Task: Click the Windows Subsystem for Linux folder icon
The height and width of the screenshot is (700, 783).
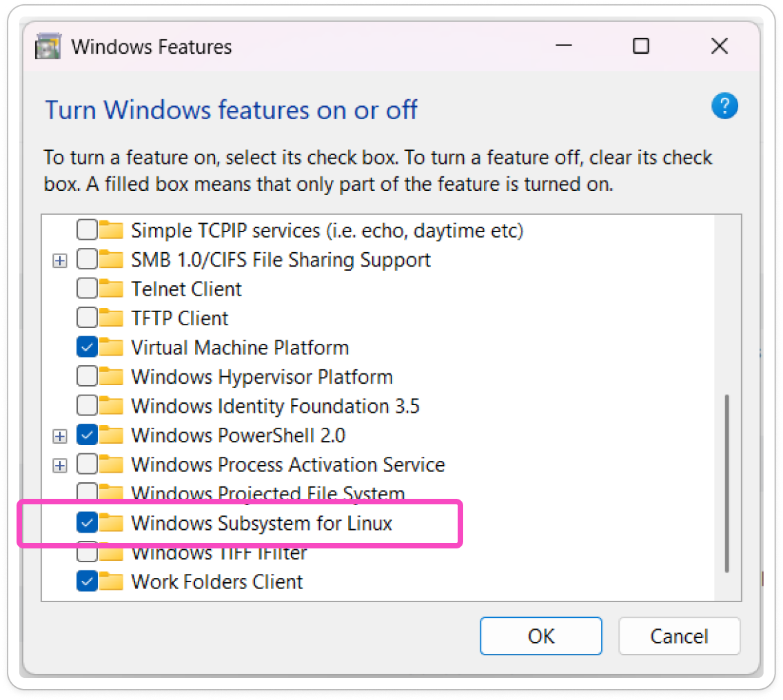Action: click(x=110, y=523)
